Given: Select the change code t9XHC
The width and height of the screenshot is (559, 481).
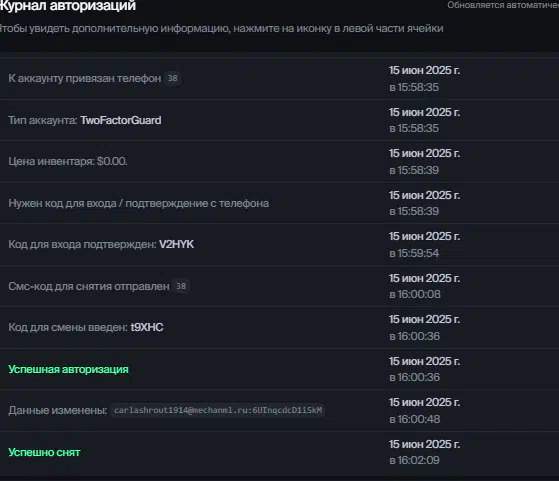Looking at the screenshot, I should [x=147, y=327].
